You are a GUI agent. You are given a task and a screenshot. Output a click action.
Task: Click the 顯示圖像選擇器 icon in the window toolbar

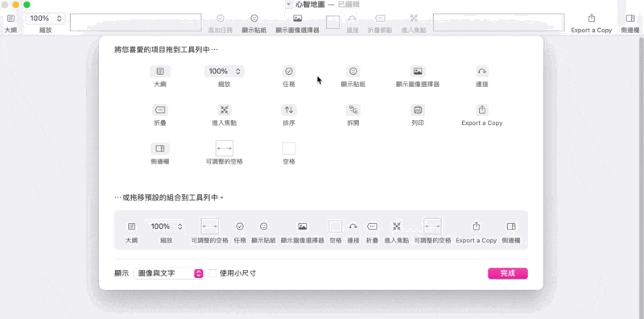tap(297, 18)
